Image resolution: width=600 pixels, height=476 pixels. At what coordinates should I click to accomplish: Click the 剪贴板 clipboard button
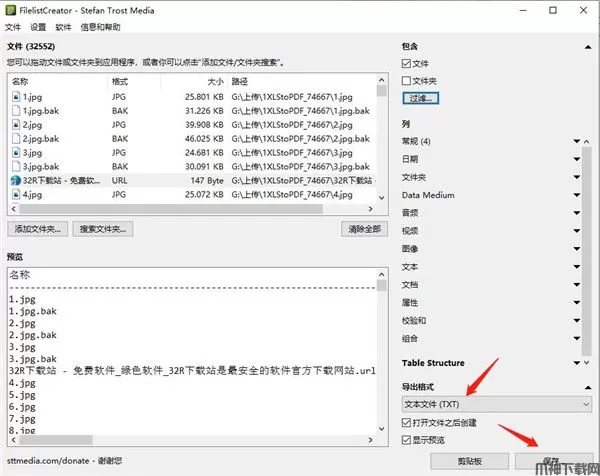[470, 461]
